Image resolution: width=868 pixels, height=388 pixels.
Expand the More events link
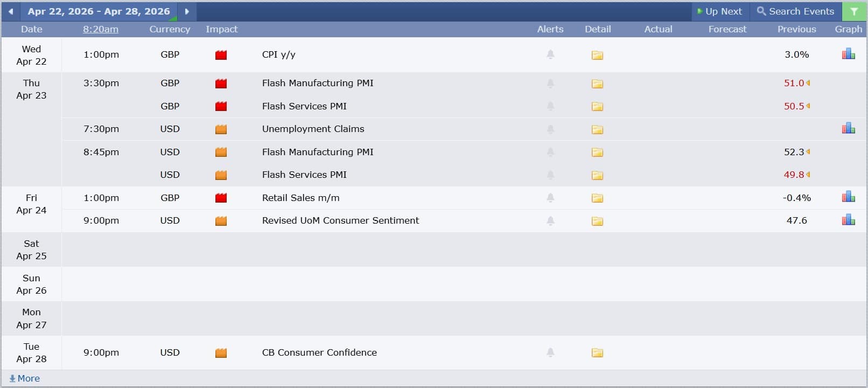25,378
